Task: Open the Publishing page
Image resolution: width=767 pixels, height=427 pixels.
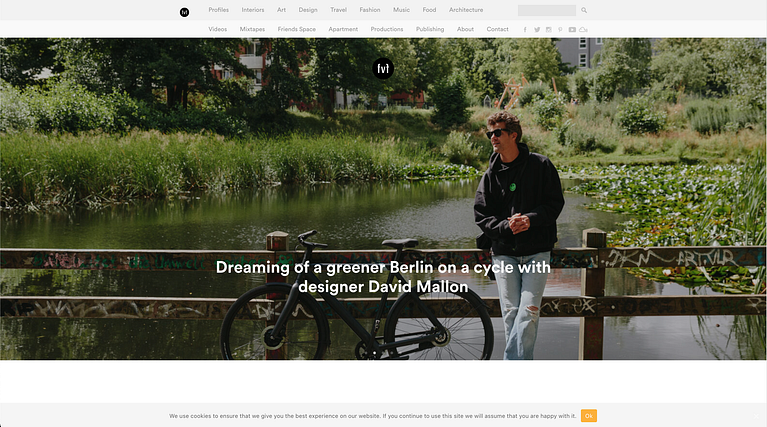Action: tap(430, 29)
